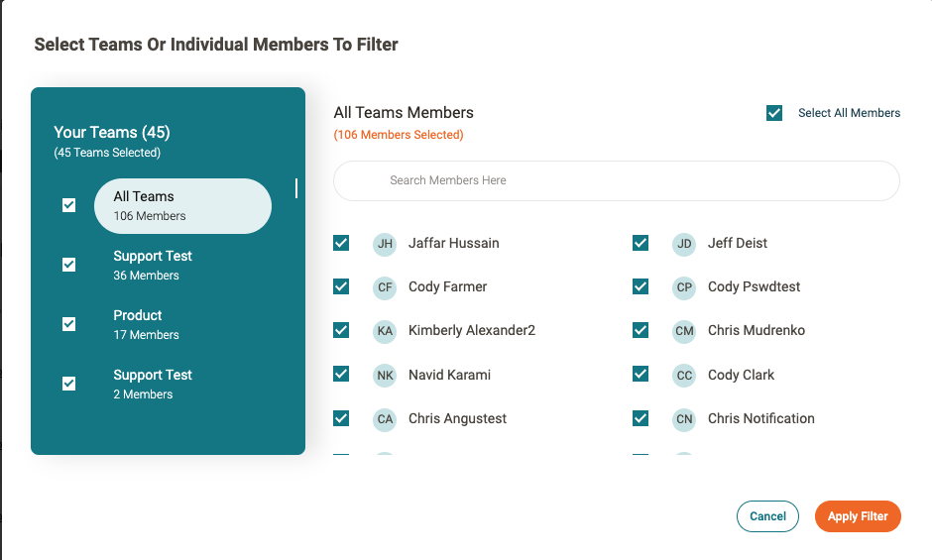Click the JD avatar for Jeff Deist

(x=684, y=244)
